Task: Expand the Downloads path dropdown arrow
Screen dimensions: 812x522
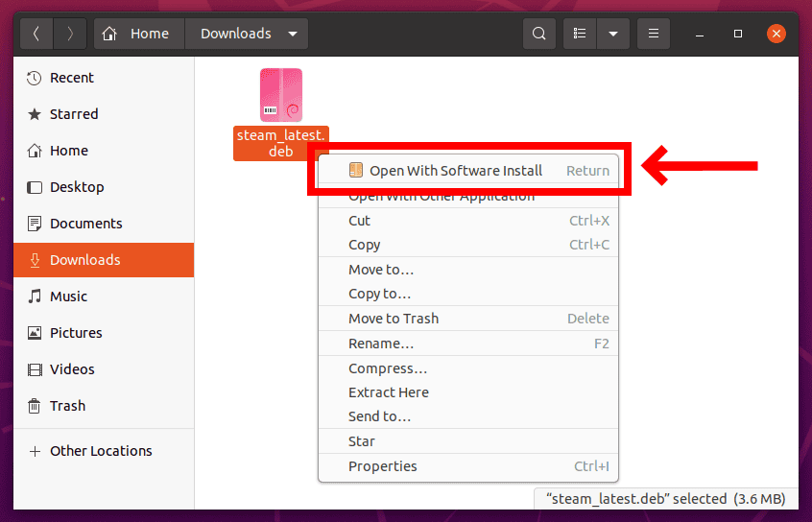Action: pyautogui.click(x=292, y=34)
